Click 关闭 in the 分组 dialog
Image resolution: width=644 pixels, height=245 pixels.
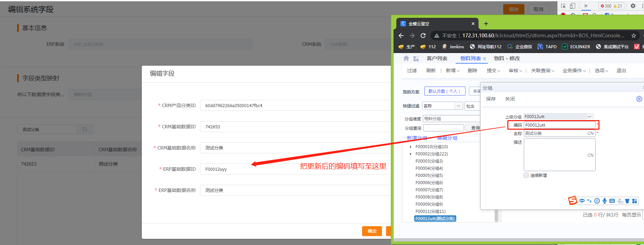(x=510, y=99)
